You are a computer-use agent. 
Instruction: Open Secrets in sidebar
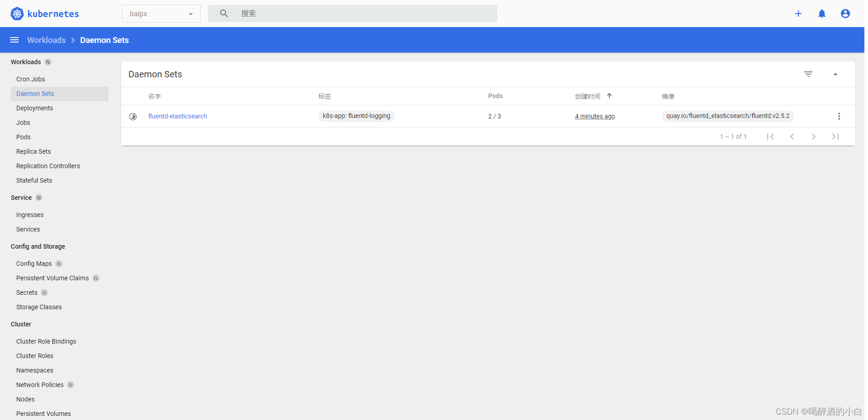pos(27,293)
